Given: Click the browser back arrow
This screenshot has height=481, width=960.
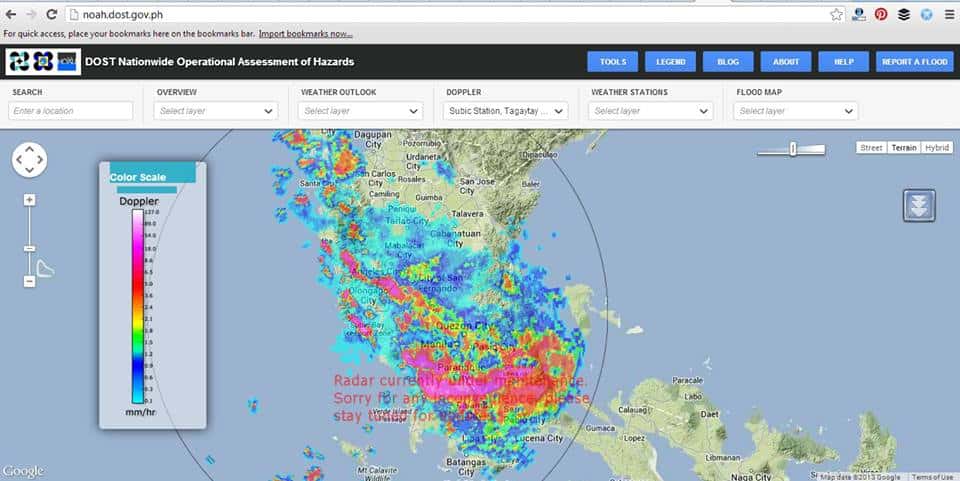Looking at the screenshot, I should tap(11, 14).
